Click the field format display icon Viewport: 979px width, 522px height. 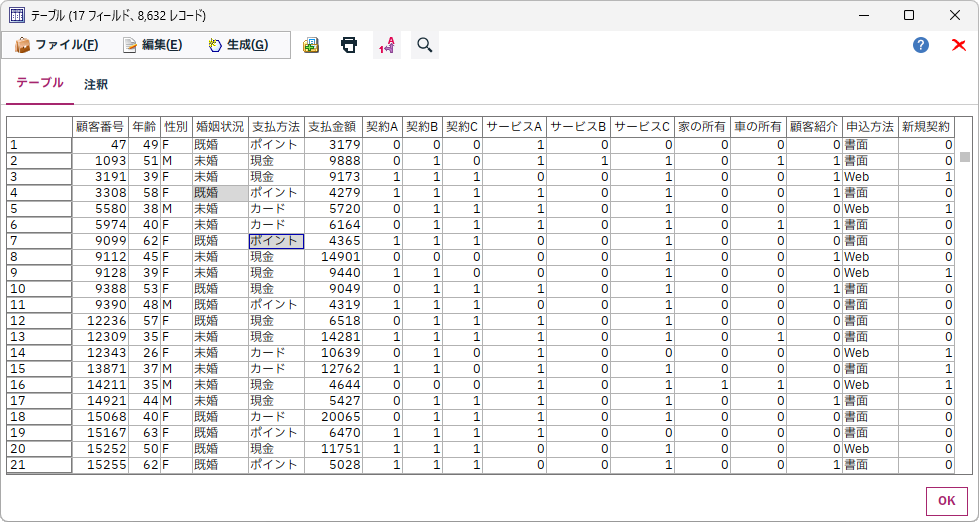coord(387,45)
